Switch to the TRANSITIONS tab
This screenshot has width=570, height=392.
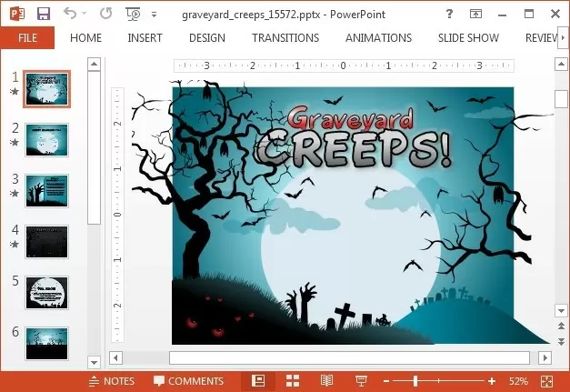click(285, 38)
